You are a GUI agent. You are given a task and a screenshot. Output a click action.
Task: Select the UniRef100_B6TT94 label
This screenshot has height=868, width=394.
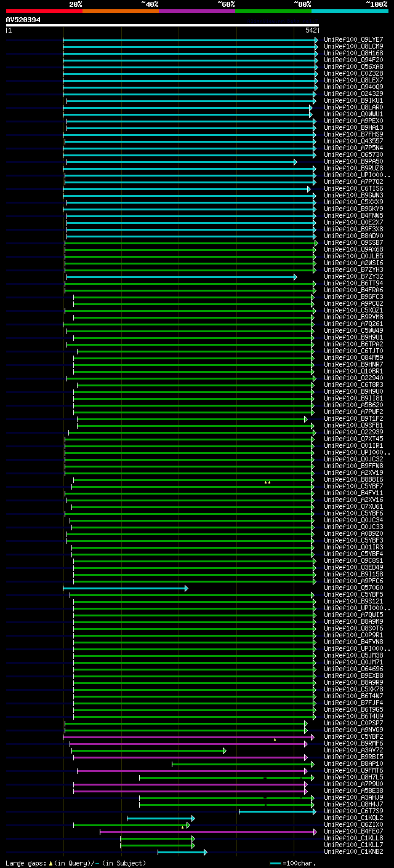353,283
